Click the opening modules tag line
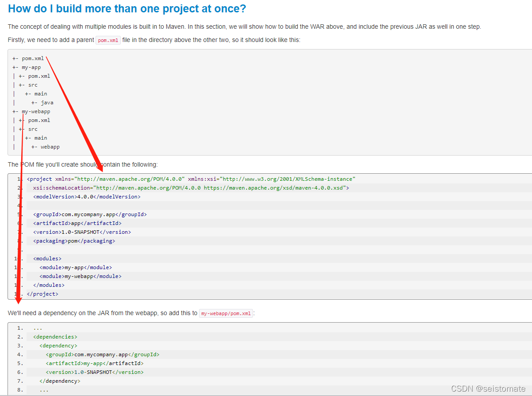Viewport: 532px width, 396px height. 47,259
